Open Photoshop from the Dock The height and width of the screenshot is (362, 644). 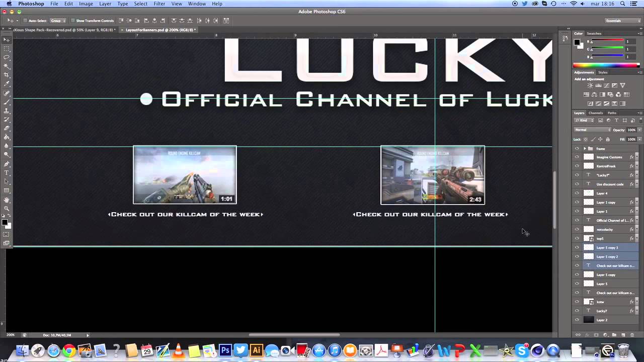(x=225, y=350)
